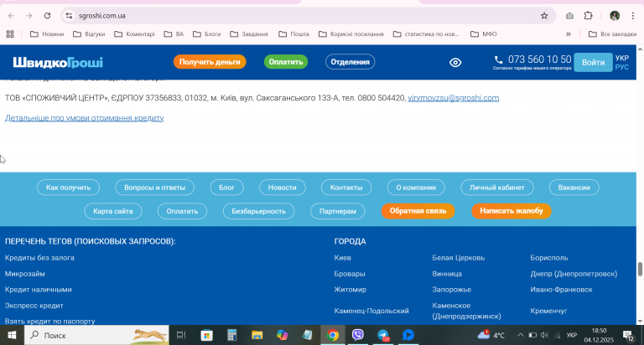Open the camera/screenshot icon in Chrome toolbar
Screen dimensions: 644x345
(x=569, y=16)
